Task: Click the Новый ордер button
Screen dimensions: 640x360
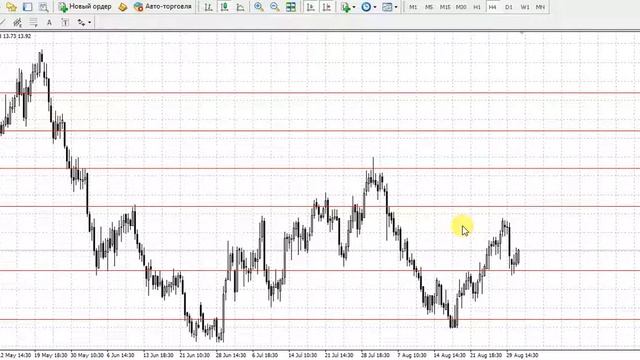Action: click(x=85, y=7)
